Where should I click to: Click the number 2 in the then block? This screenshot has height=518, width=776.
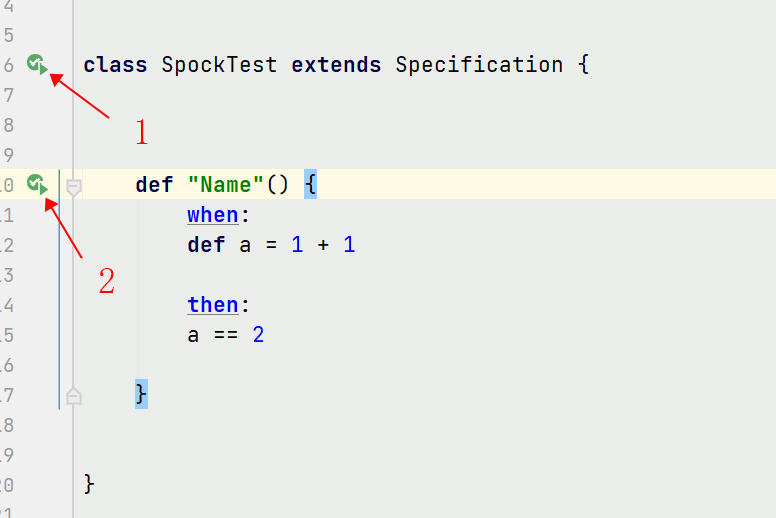click(258, 335)
